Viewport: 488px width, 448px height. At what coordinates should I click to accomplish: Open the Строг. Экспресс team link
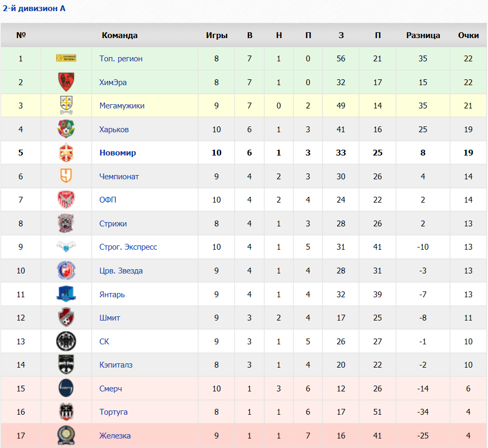128,246
